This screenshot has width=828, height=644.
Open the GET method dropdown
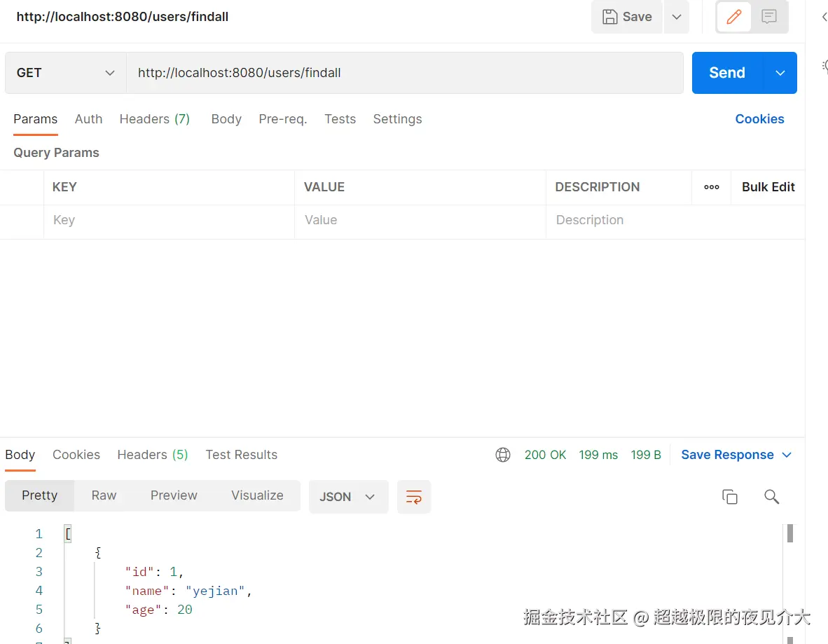click(65, 73)
